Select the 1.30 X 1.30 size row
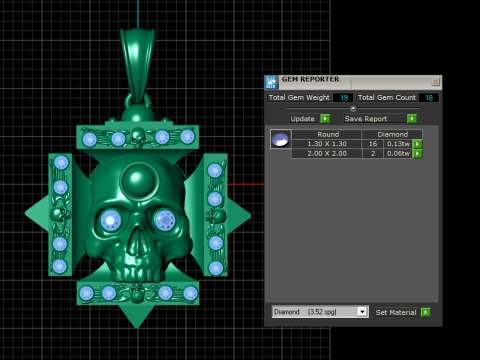Screen dimensions: 480x360 tap(352, 144)
